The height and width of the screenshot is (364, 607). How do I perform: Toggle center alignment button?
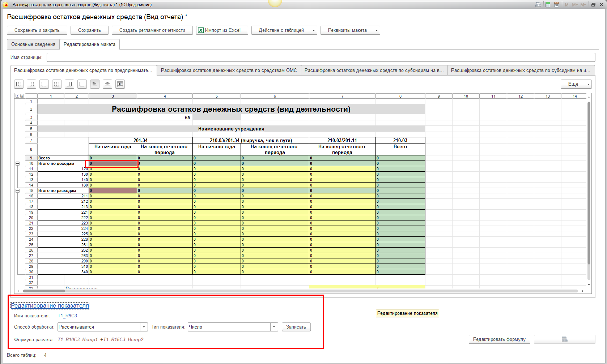(107, 84)
